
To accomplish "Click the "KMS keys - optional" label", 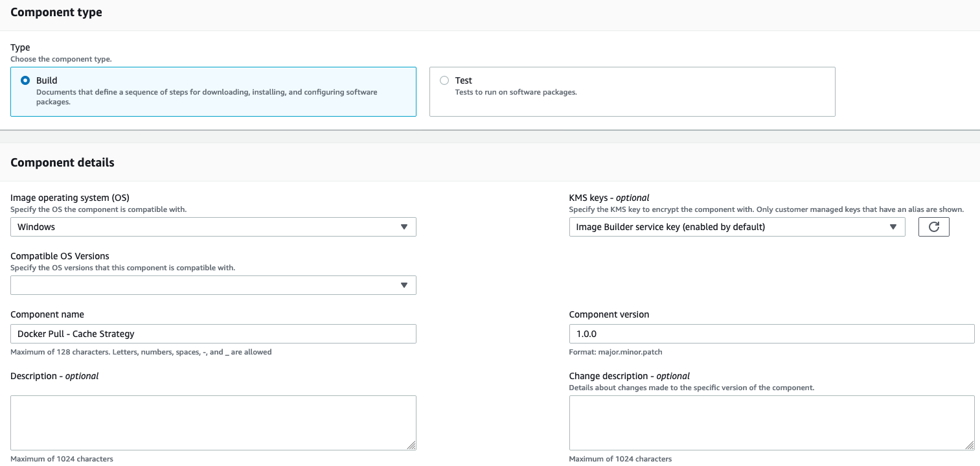I will (x=609, y=198).
